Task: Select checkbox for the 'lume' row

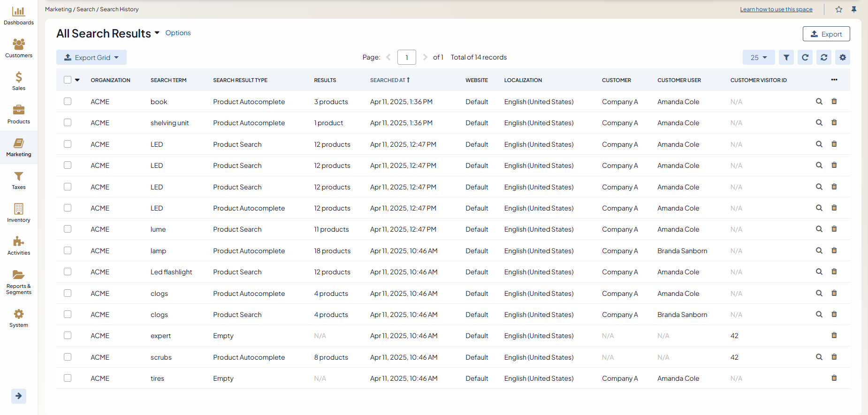Action: point(68,229)
